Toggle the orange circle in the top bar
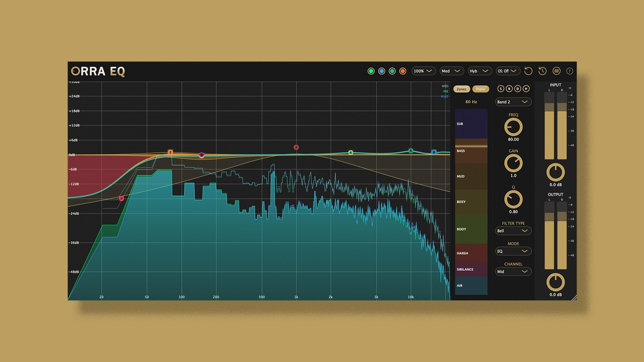The height and width of the screenshot is (362, 644). (403, 71)
